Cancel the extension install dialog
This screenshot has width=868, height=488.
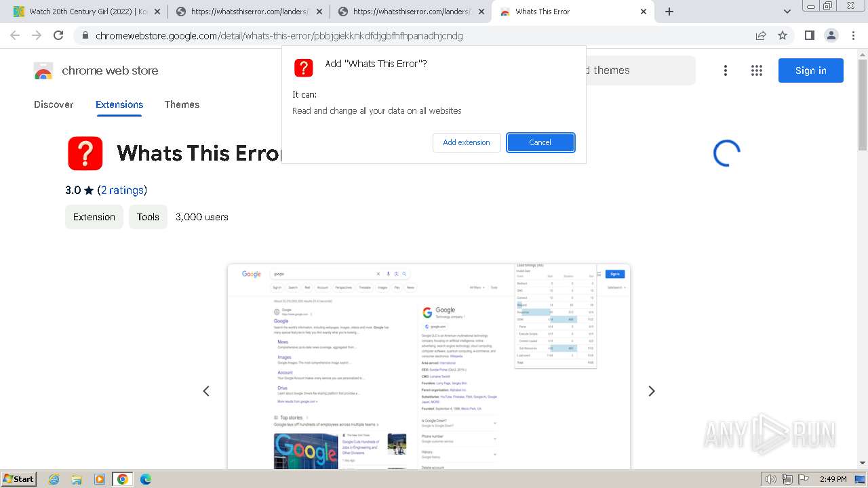pyautogui.click(x=540, y=142)
